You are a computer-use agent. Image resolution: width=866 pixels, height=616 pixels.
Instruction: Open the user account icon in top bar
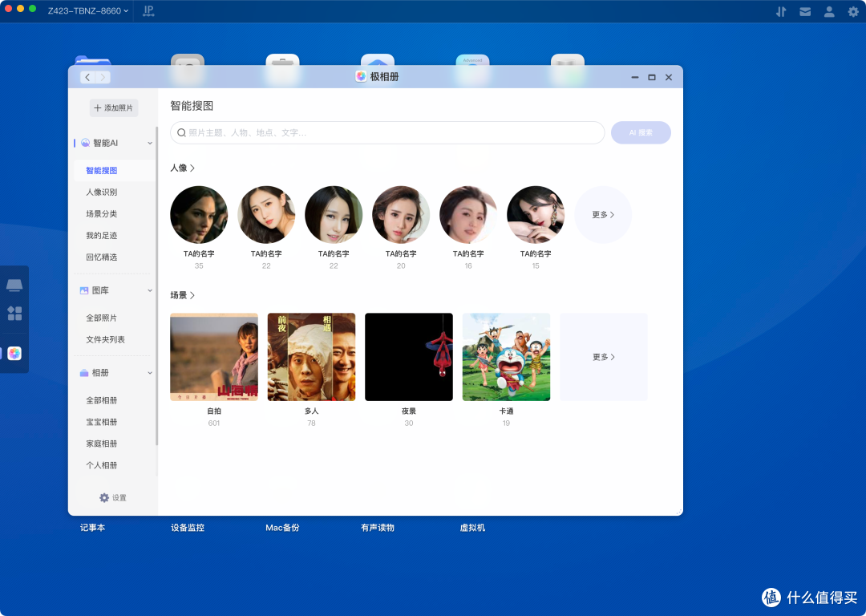point(829,11)
